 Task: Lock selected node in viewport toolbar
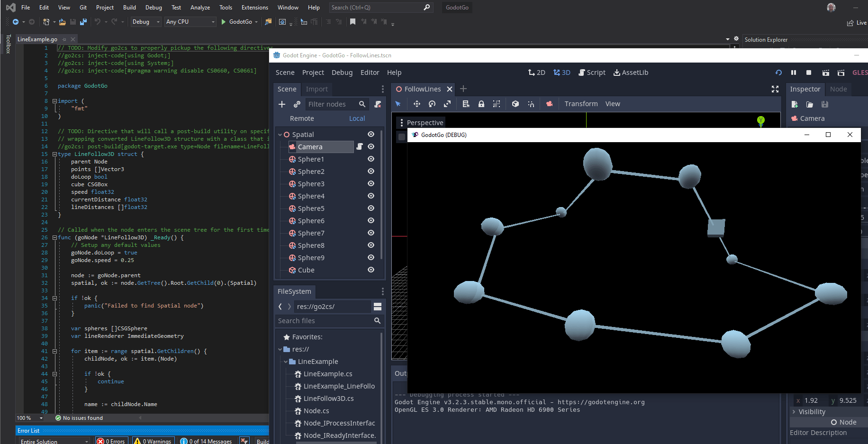click(481, 103)
